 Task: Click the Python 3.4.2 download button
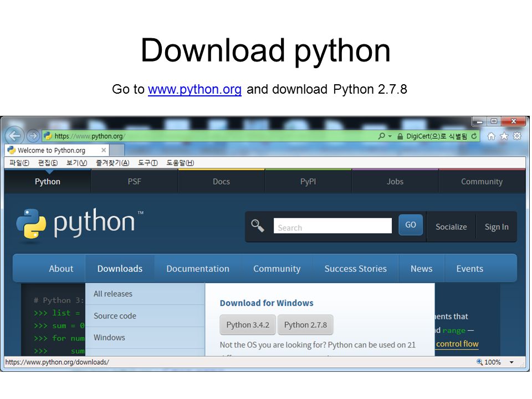point(248,325)
